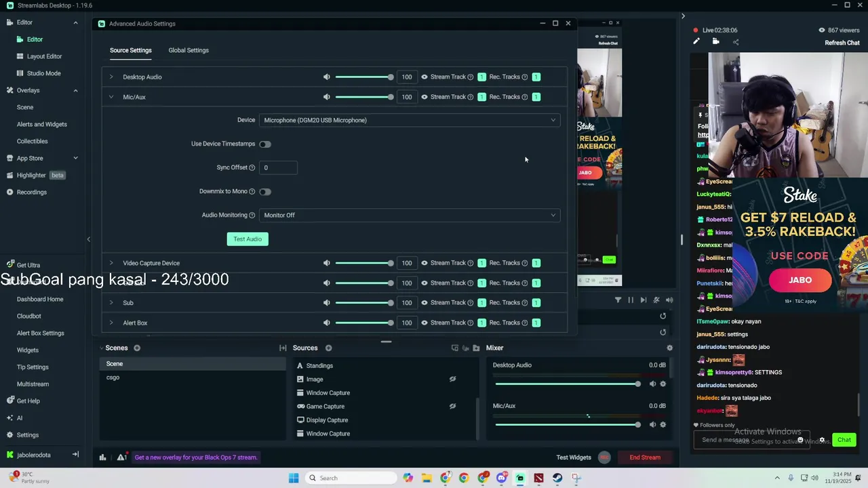The height and width of the screenshot is (488, 868).
Task: Click the scene transitions icon in the Scenes panel
Action: click(283, 348)
